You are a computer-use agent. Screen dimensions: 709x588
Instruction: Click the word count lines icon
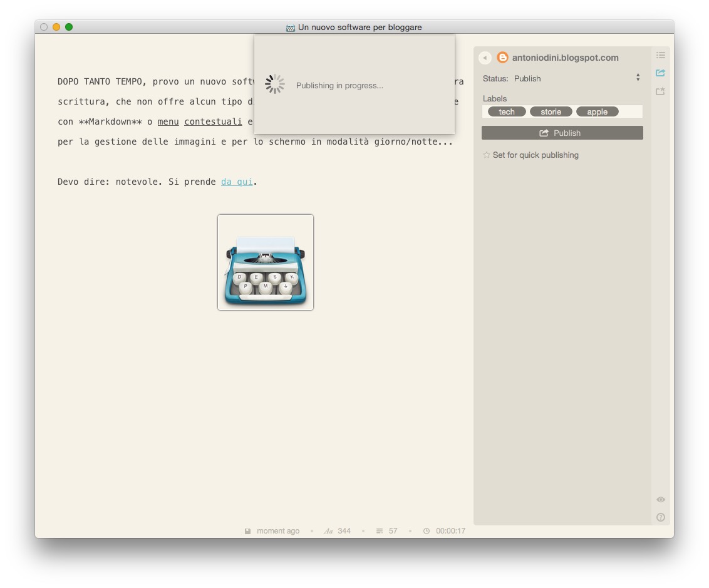pos(380,531)
